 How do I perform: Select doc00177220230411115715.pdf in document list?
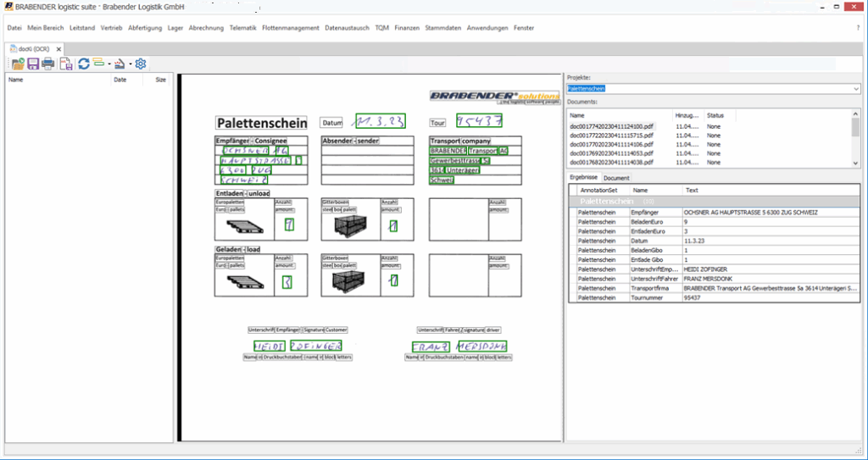[x=612, y=135]
